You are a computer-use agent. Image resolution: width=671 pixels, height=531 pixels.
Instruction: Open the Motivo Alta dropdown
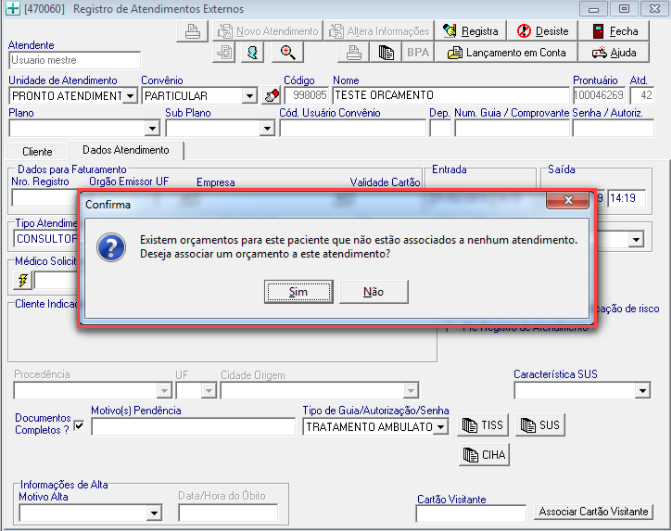point(154,513)
